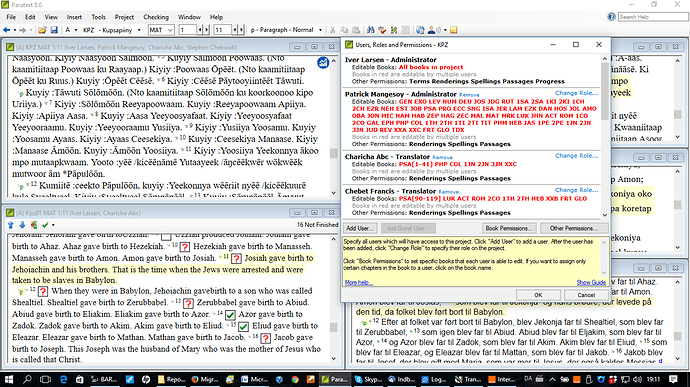Toggle verse 10 status box before Hezekiah
The height and width of the screenshot is (387, 690).
click(185, 247)
